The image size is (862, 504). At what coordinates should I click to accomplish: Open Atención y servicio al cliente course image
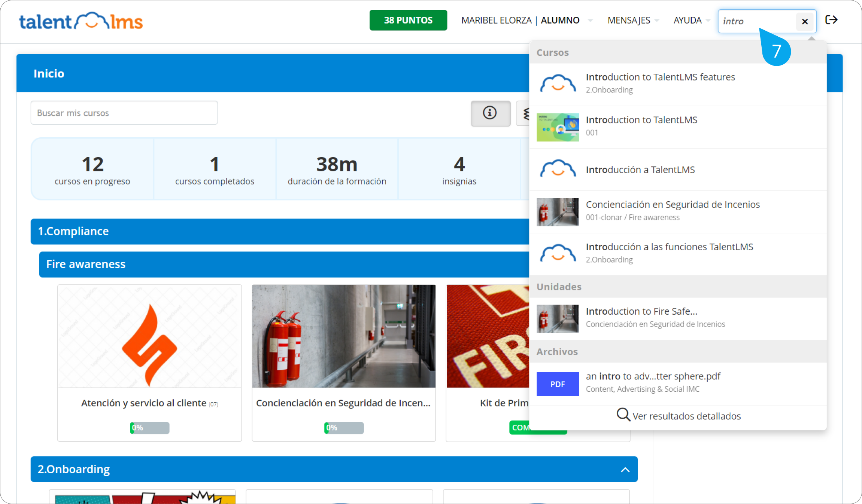(150, 336)
